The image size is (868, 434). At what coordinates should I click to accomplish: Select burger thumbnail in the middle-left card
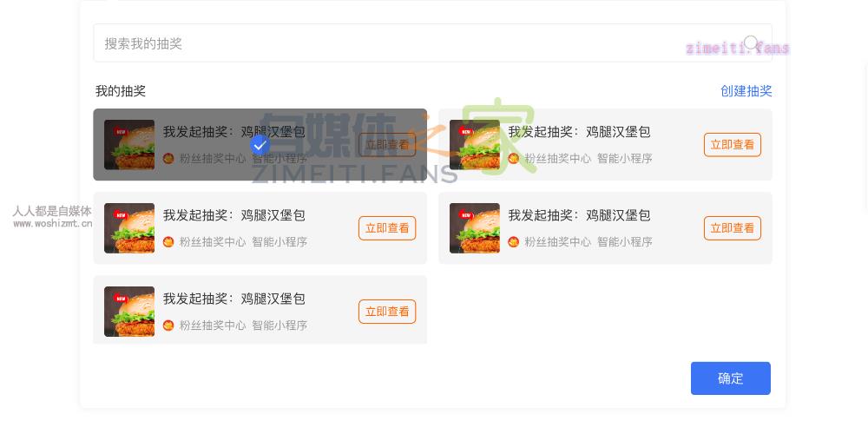pos(129,228)
